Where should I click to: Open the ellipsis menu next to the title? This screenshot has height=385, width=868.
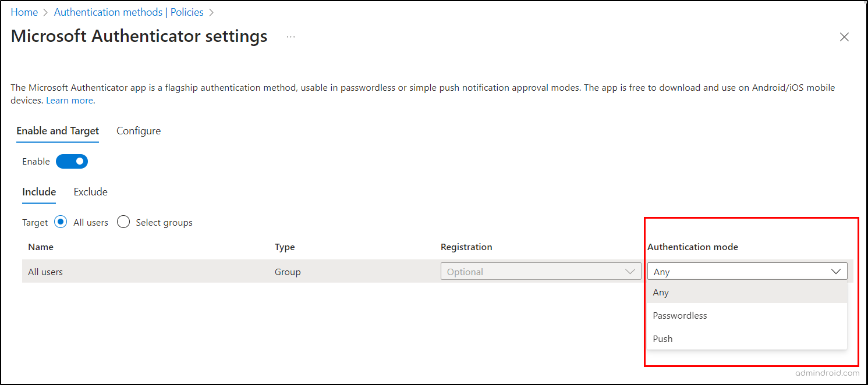[x=290, y=36]
